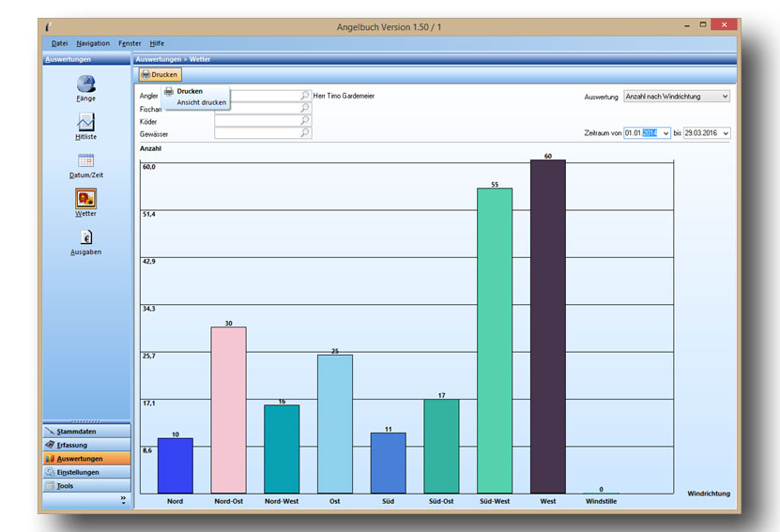Select the Hitliste chart icon
Image resolution: width=780 pixels, height=532 pixels.
click(85, 122)
